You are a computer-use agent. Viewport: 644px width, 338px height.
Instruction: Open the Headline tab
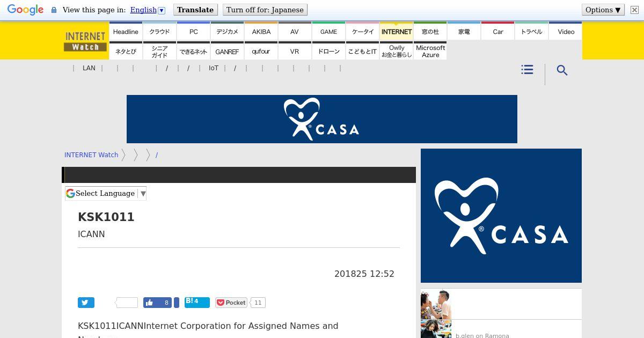pos(126,31)
